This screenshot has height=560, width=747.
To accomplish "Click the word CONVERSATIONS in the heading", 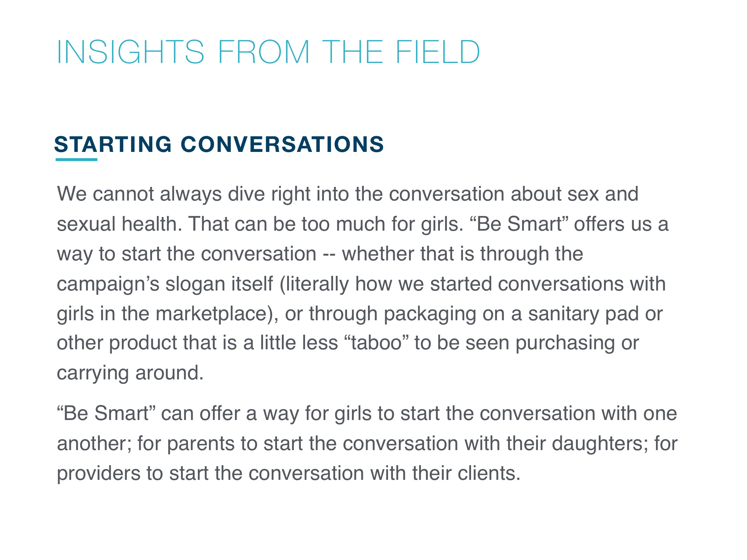I will [x=282, y=144].
